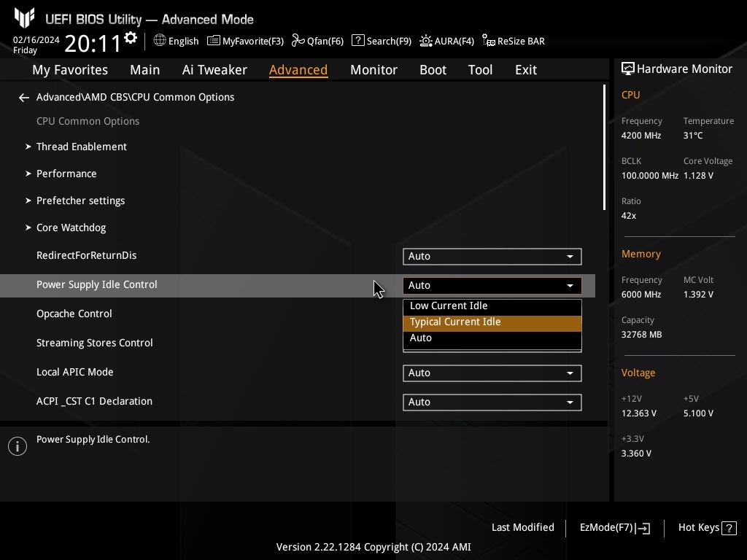This screenshot has width=747, height=560.
Task: Open the Local APIC Mode dropdown
Action: pyautogui.click(x=492, y=373)
